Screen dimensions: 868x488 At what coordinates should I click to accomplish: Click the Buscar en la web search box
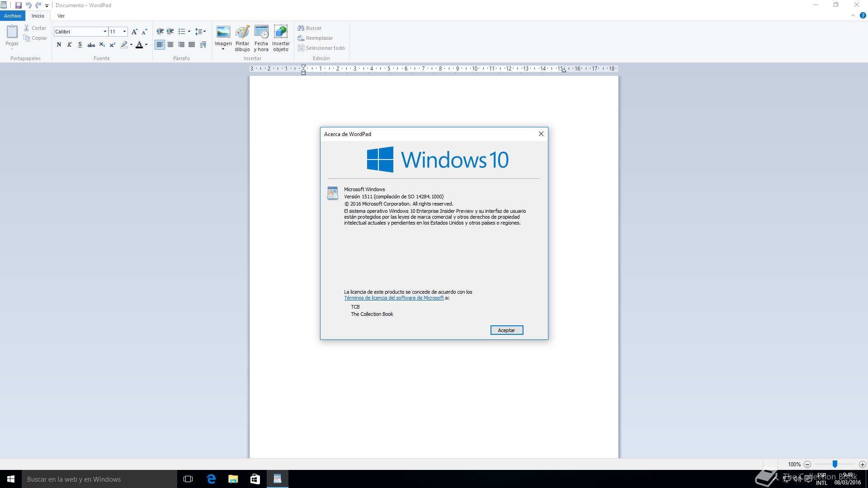[99, 479]
